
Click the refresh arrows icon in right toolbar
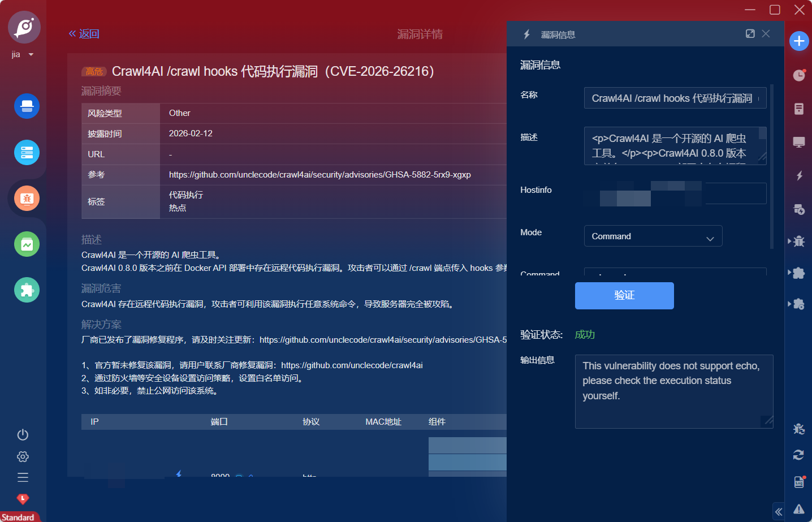798,455
